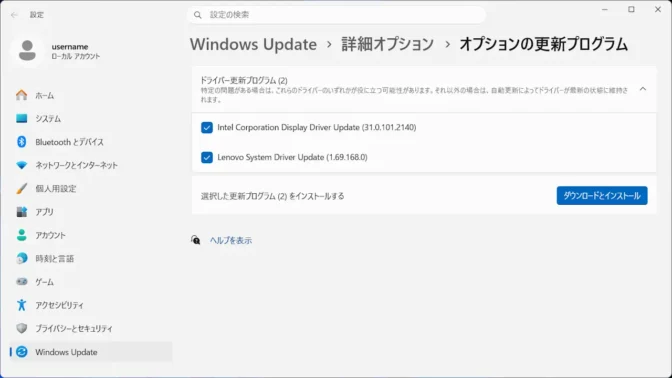Select アクセシビリティ in sidebar
672x378 pixels.
(x=91, y=305)
